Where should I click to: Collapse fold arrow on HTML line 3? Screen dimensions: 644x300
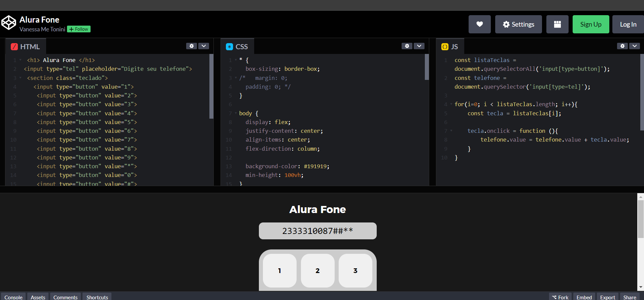21,78
